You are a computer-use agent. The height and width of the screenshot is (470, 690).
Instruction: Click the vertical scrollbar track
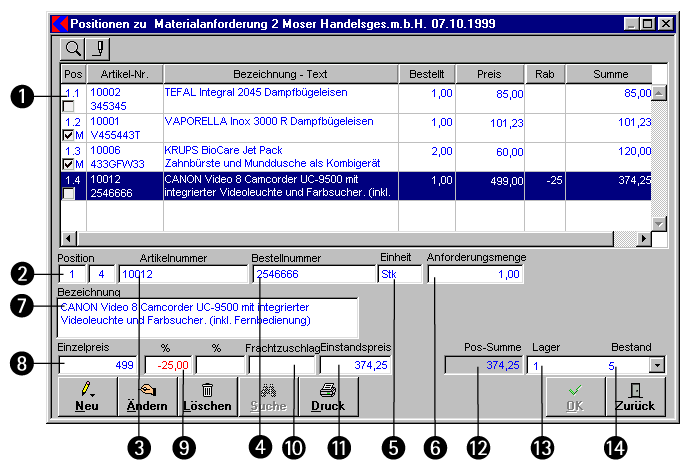pyautogui.click(x=659, y=158)
